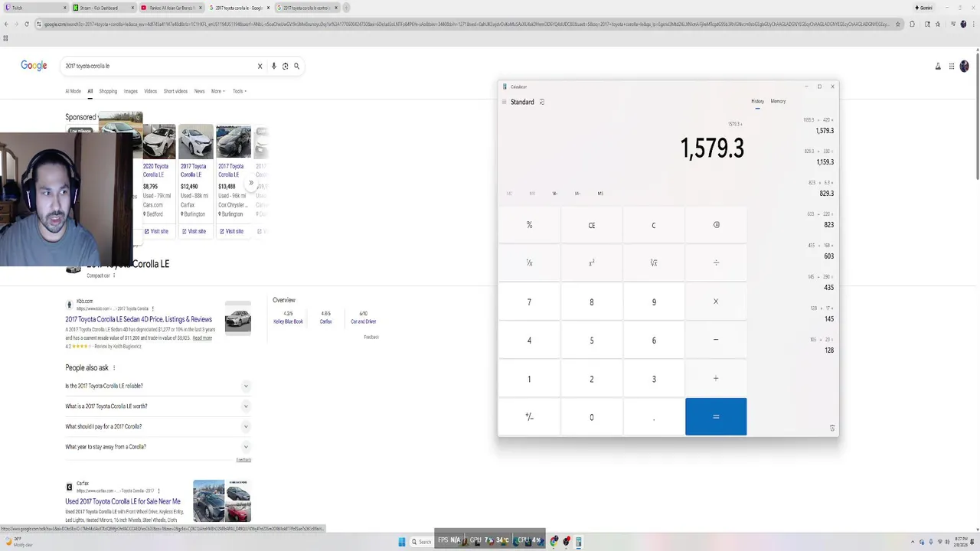Click the divide operator key

(x=716, y=262)
